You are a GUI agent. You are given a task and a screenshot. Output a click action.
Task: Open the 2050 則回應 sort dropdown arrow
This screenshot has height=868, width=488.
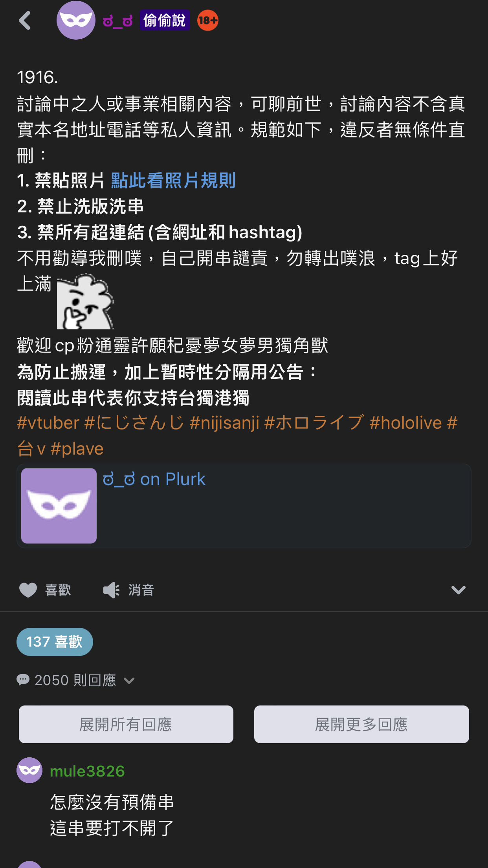click(129, 680)
